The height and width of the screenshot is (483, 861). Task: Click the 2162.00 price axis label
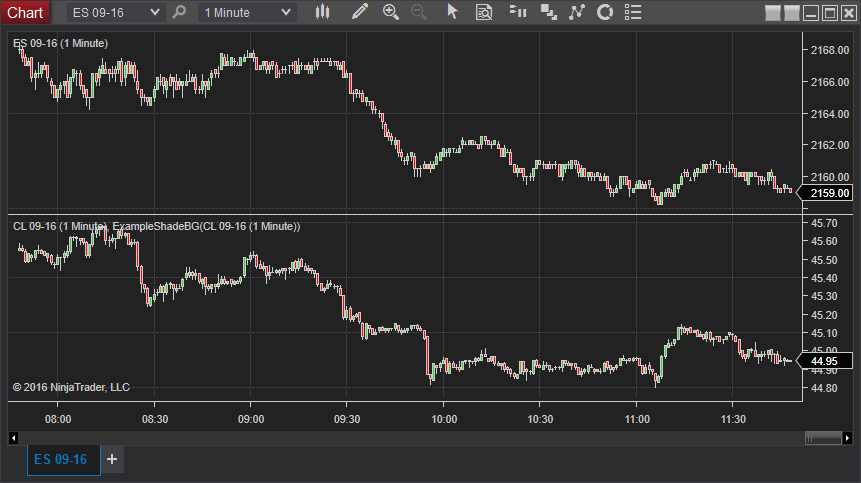830,145
